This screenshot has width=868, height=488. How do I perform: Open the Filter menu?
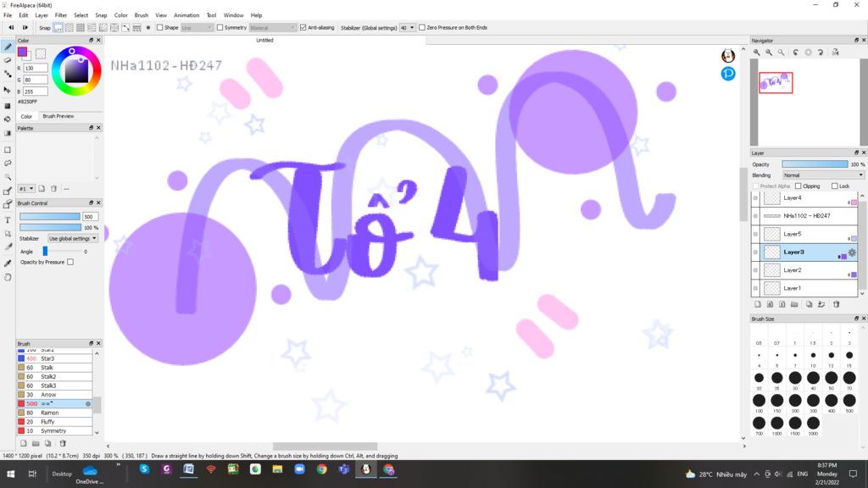pyautogui.click(x=61, y=15)
